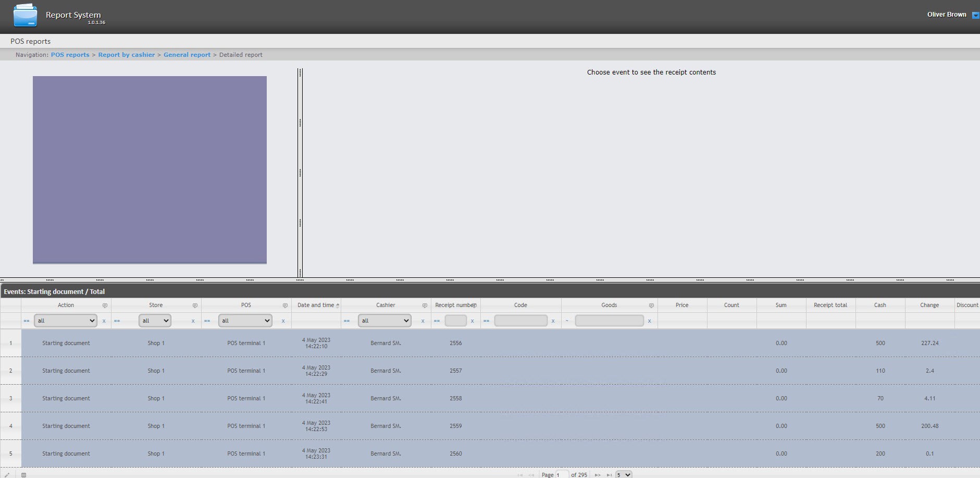Viewport: 980px width, 478px height.
Task: Open General report breadcrumb link
Action: (187, 55)
